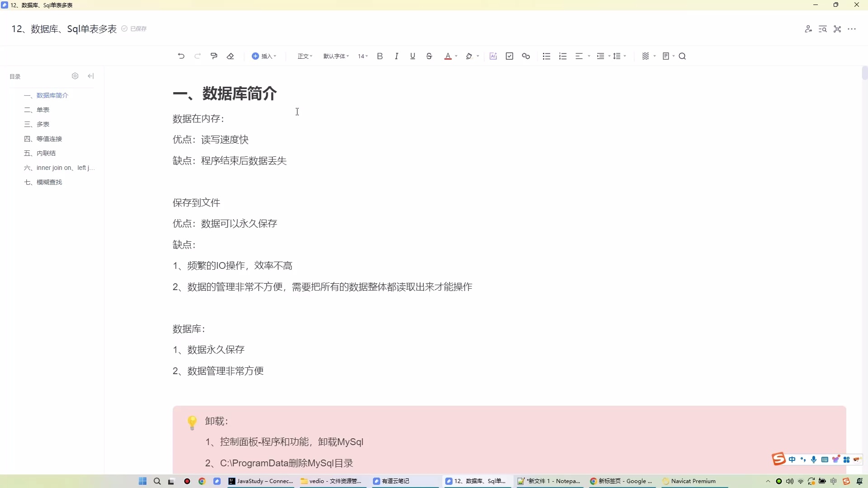Toggle bold formatting

pyautogui.click(x=379, y=56)
